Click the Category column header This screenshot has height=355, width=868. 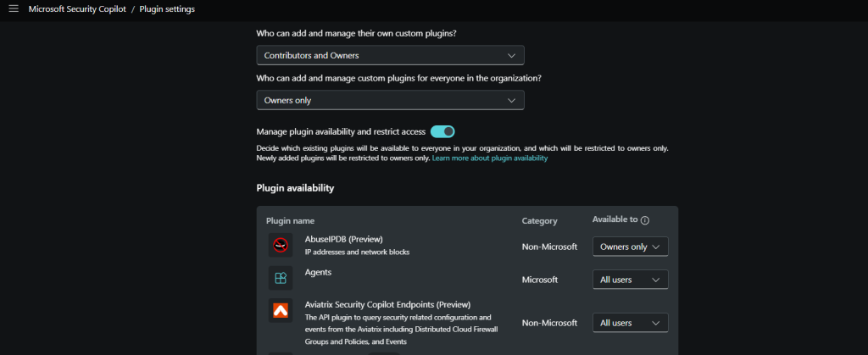(x=539, y=220)
